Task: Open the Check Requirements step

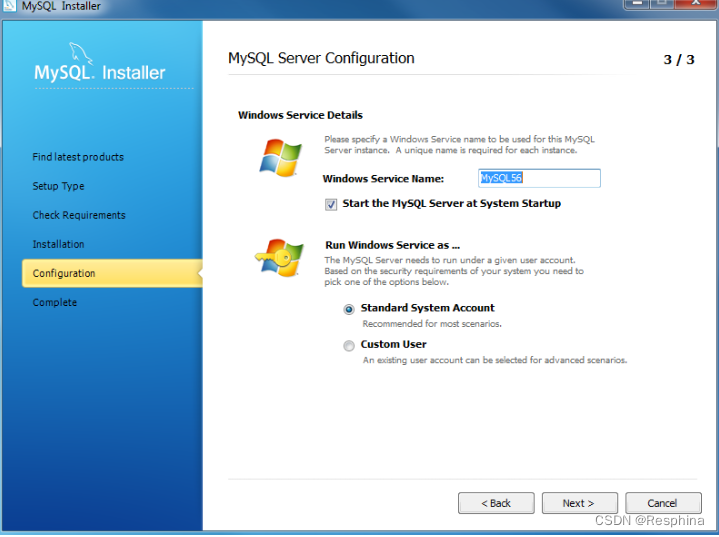Action: tap(79, 215)
